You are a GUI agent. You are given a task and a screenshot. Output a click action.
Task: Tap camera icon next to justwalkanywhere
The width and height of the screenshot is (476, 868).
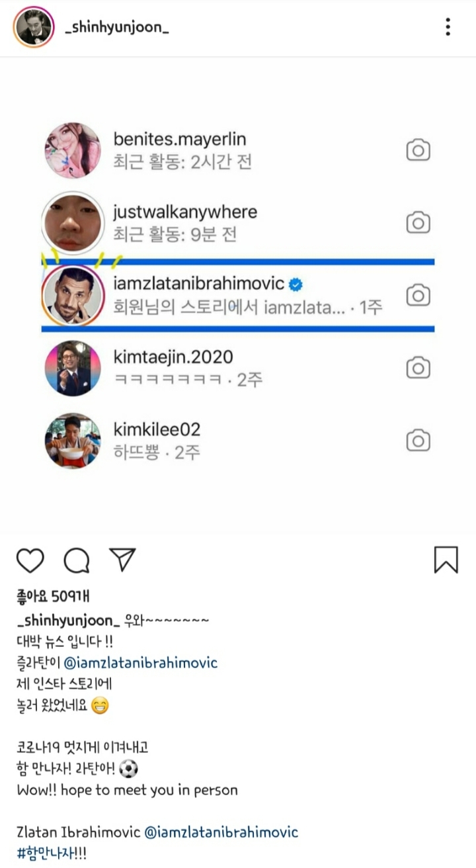[418, 223]
